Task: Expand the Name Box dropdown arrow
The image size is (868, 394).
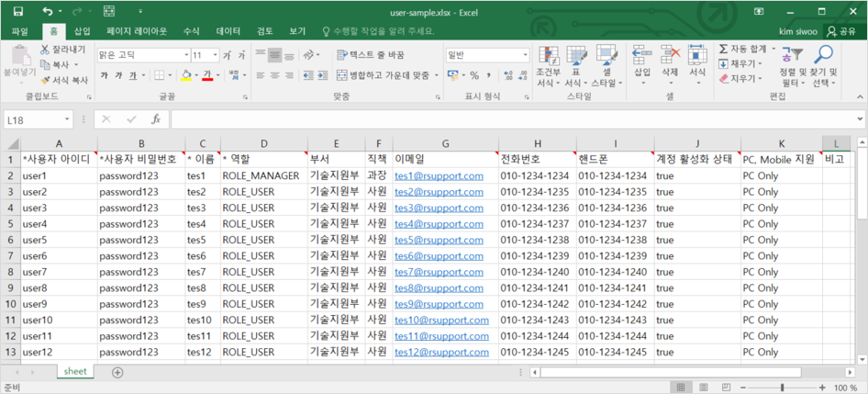Action: [68, 119]
